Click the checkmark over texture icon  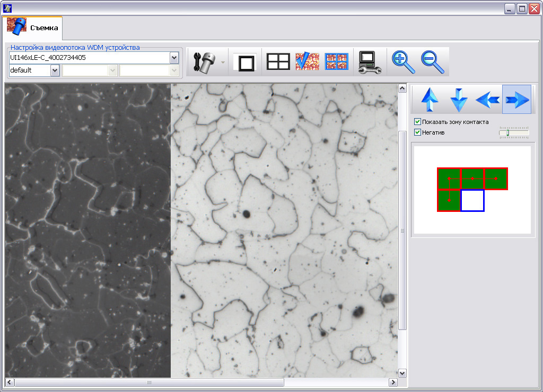307,61
